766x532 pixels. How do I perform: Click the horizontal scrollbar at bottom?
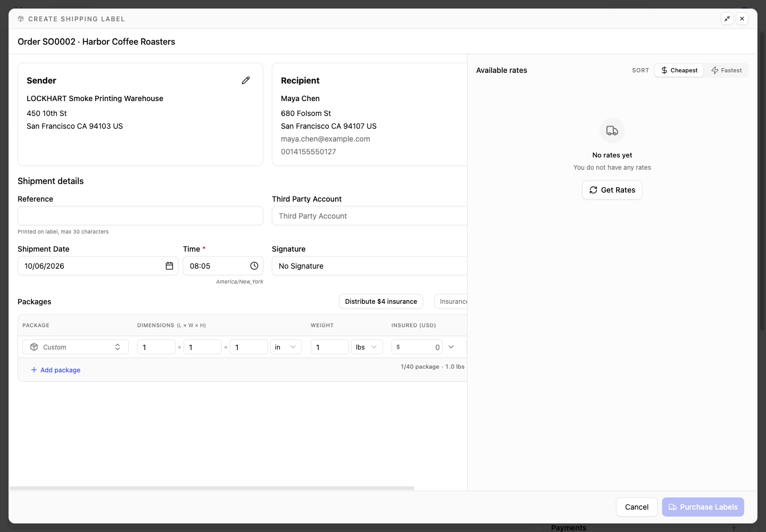click(212, 488)
